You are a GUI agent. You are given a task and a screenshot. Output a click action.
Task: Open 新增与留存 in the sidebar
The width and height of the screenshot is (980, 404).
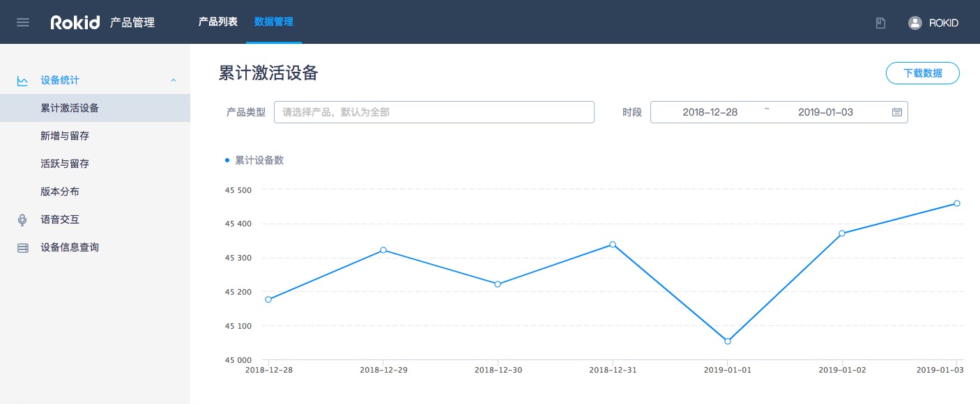click(x=65, y=136)
